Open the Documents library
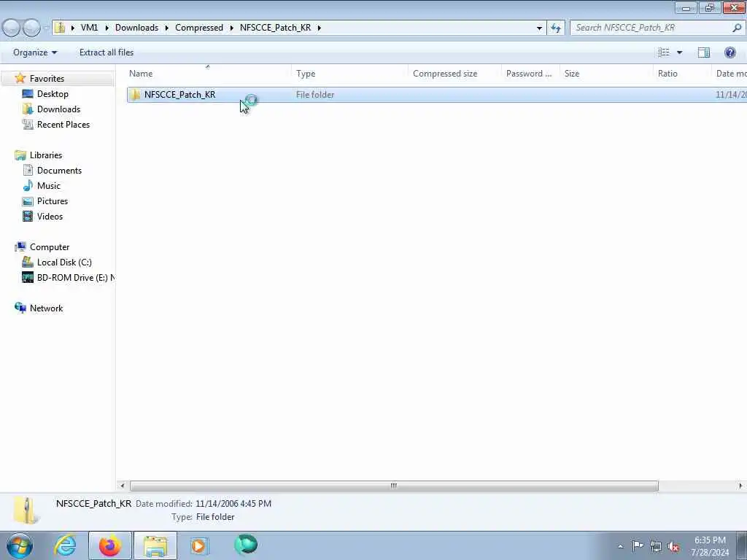This screenshot has height=560, width=747. (x=59, y=171)
